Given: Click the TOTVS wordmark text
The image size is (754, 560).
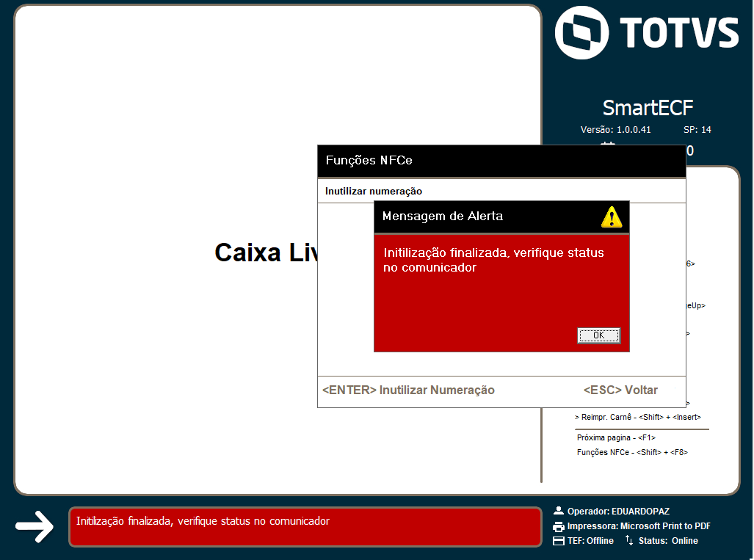Looking at the screenshot, I should (679, 33).
